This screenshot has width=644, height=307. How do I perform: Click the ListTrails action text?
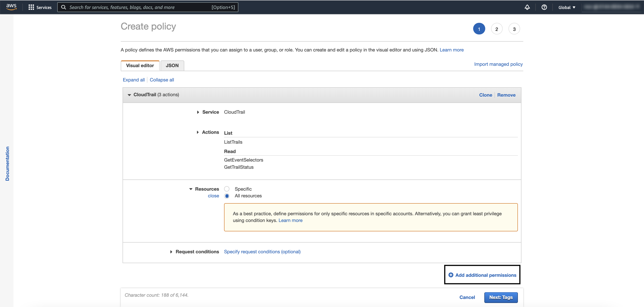click(x=233, y=142)
